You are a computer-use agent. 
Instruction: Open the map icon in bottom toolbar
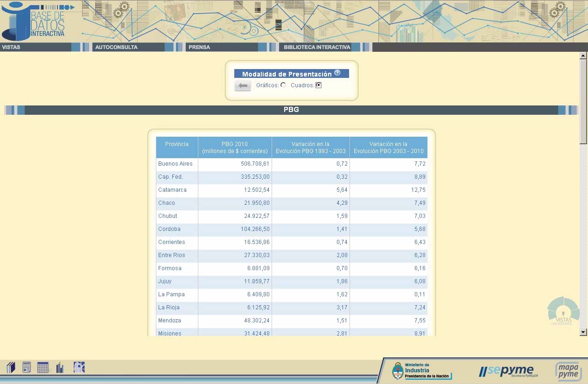(79, 367)
